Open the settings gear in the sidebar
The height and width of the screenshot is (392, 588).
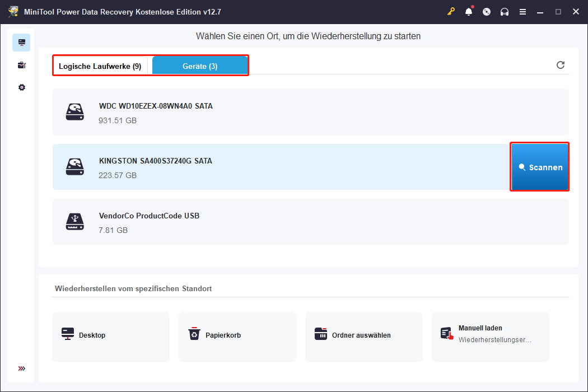click(x=21, y=87)
